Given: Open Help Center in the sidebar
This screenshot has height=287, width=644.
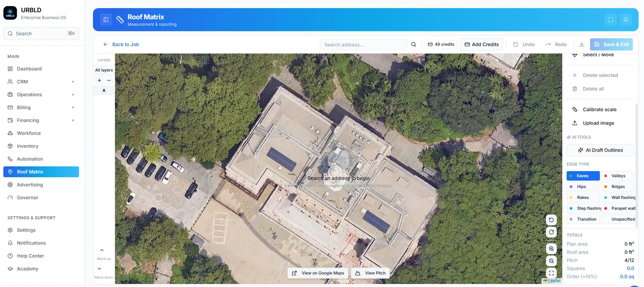Looking at the screenshot, I should pos(41,256).
